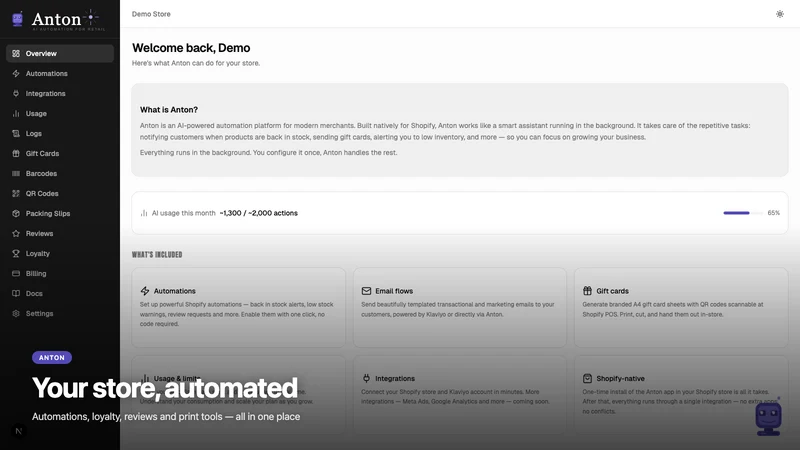Screen dimensions: 800x450
Task: Click the Loyalty trophy icon
Action: click(16, 254)
